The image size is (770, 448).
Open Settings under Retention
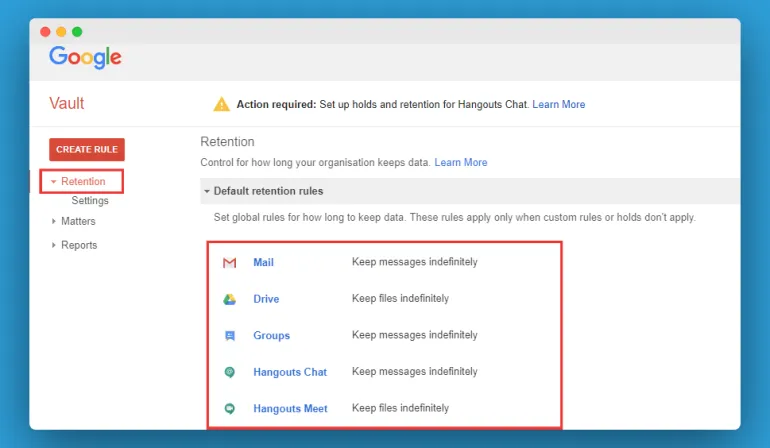point(90,201)
